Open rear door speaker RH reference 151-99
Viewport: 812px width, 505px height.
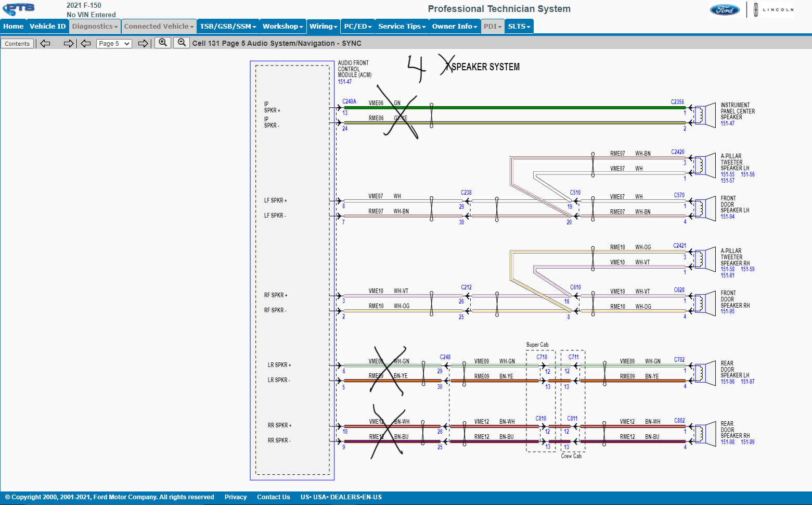[x=748, y=442]
